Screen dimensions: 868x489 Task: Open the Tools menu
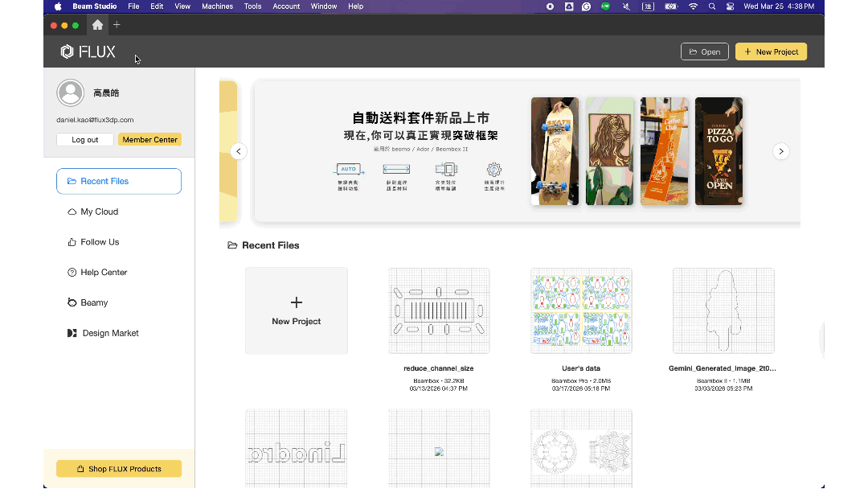click(252, 6)
